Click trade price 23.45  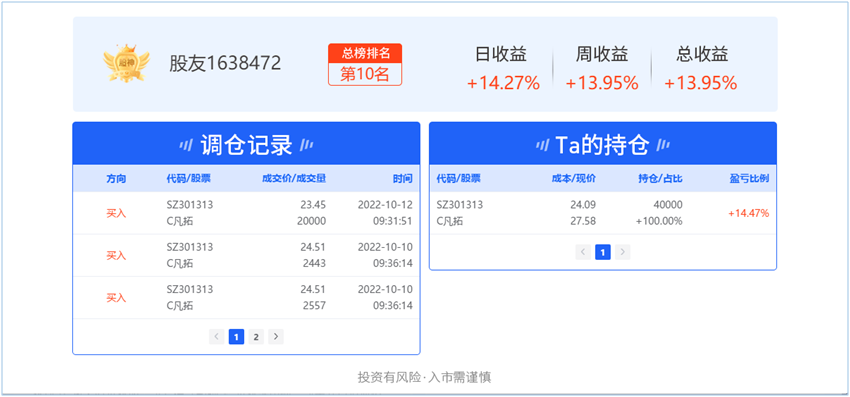pos(313,205)
